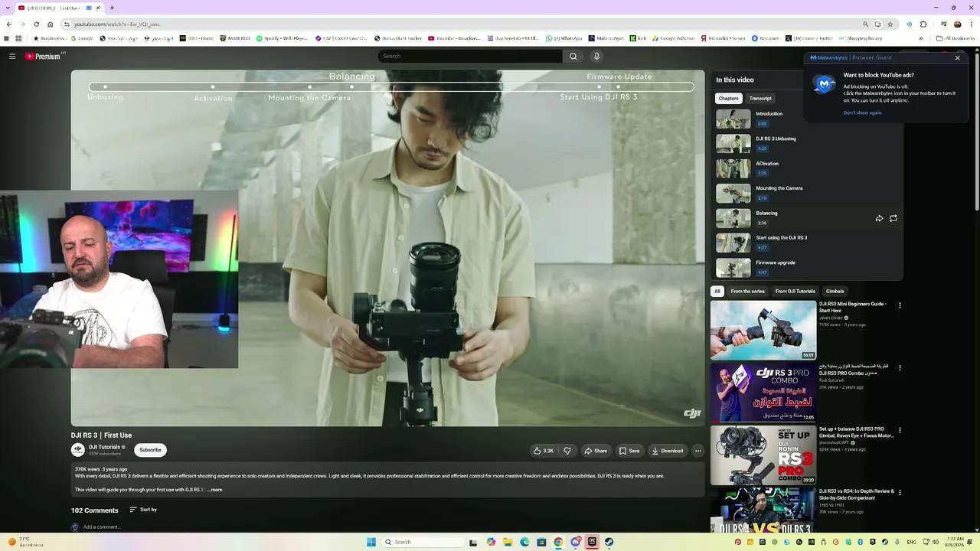Screen dimensions: 980x551
Task: Show hidden bookmarks with the chevron
Action: pos(921,38)
